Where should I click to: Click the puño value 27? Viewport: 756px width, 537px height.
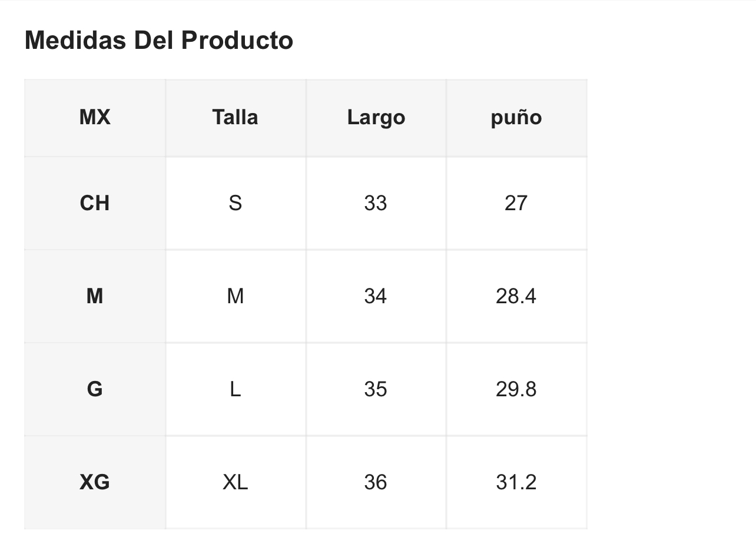coord(516,203)
